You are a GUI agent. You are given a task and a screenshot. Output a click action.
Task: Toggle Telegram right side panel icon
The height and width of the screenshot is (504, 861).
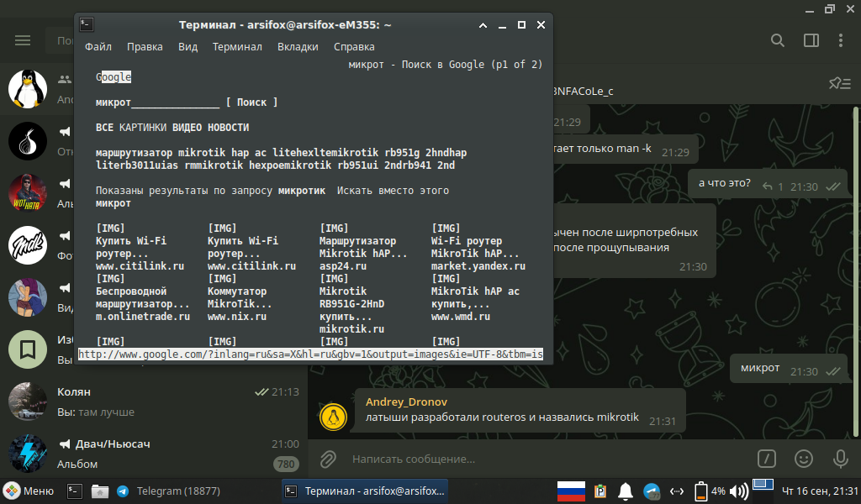click(x=811, y=40)
